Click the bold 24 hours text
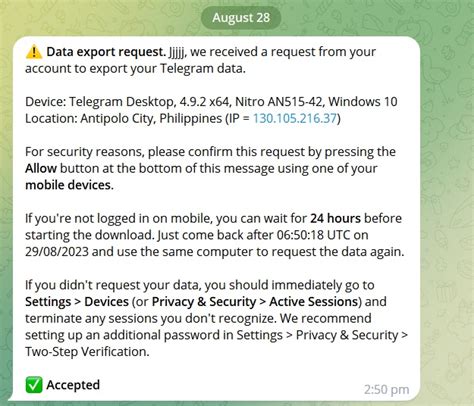The height and width of the screenshot is (406, 474). click(x=335, y=218)
